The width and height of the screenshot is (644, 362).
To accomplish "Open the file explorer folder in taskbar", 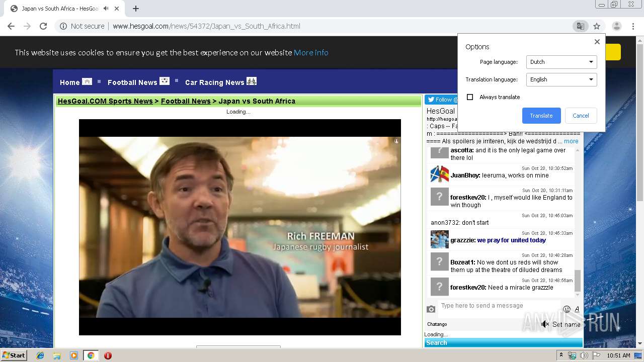I will [57, 355].
